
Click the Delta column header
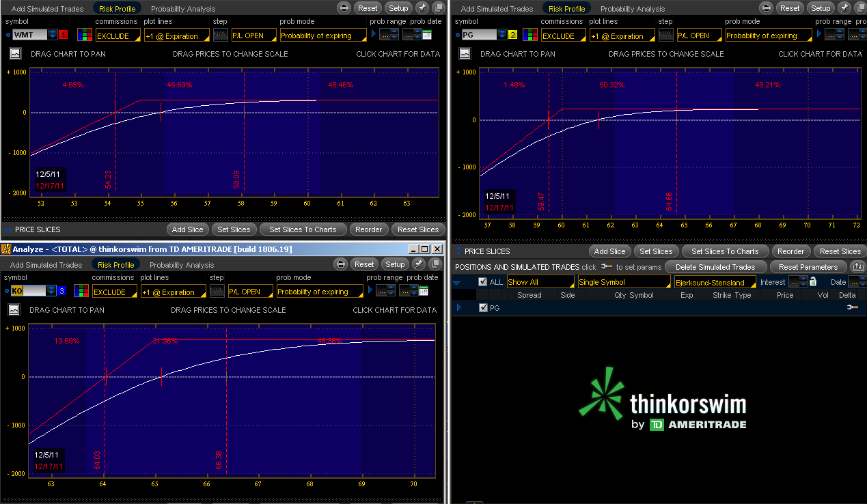pos(847,295)
